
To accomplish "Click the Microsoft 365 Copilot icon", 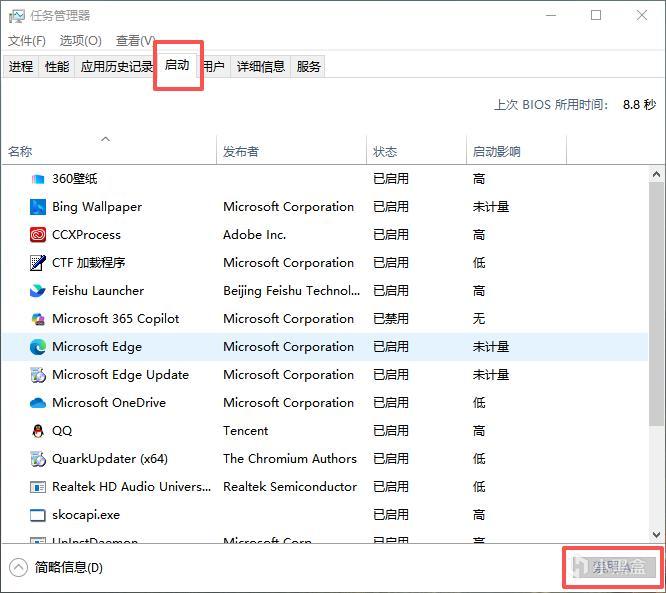I will pyautogui.click(x=38, y=319).
